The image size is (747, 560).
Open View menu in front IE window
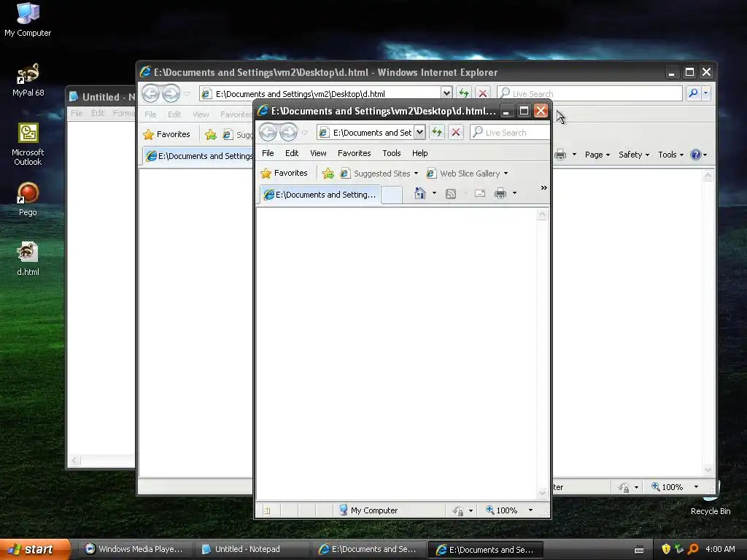pyautogui.click(x=318, y=153)
